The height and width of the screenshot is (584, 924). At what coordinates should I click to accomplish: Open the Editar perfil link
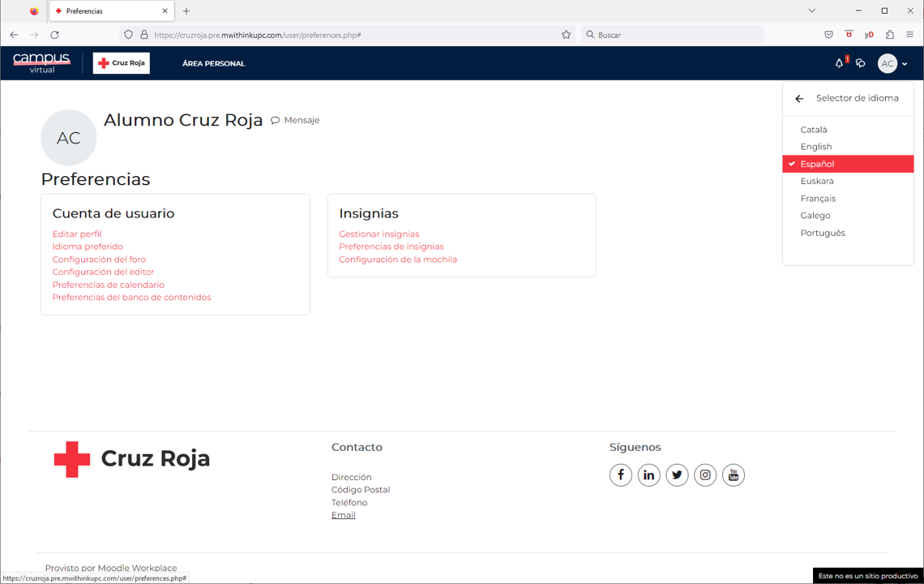(x=77, y=234)
